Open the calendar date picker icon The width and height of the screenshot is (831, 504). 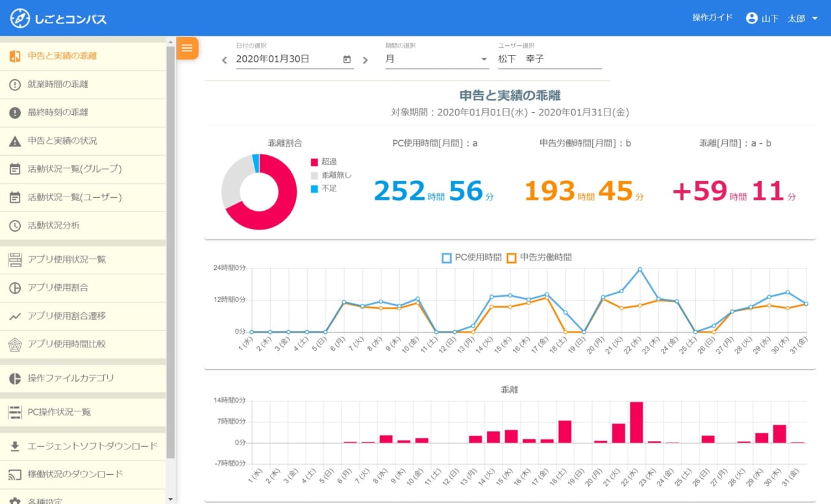pos(347,59)
